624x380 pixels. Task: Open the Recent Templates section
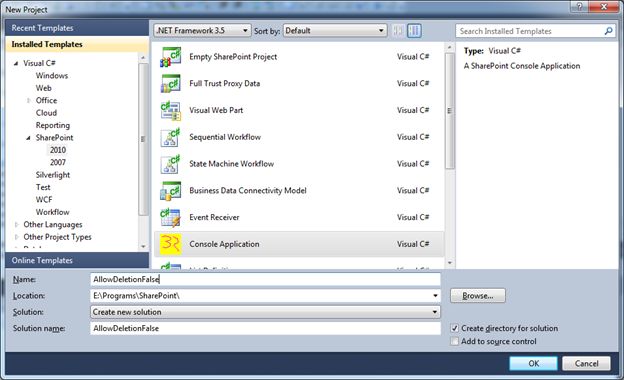77,28
